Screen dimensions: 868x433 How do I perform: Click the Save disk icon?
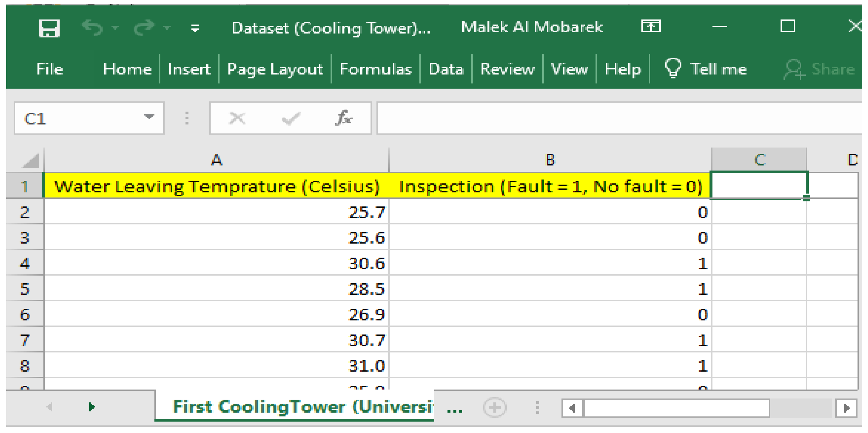coord(49,28)
